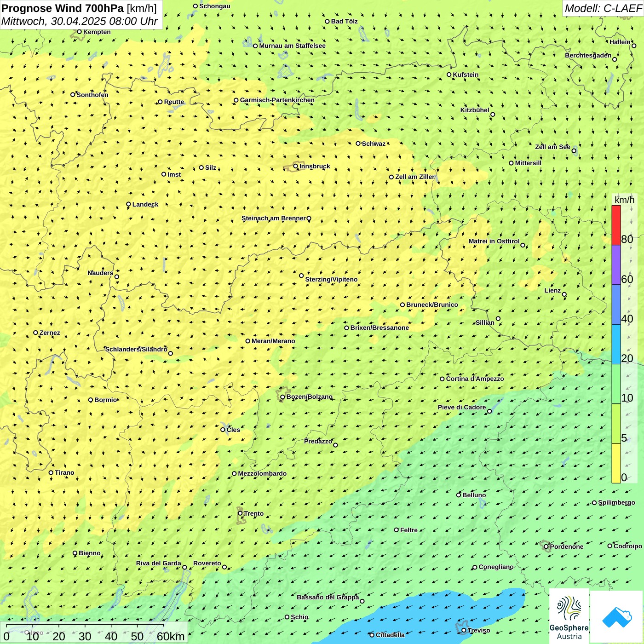Click the 'Imst' label
Screen dimensions: 644x644
pos(174,174)
